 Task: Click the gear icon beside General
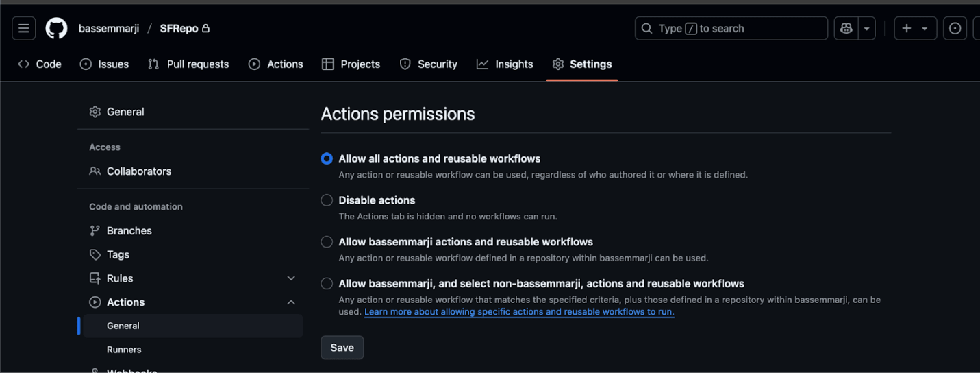(95, 112)
